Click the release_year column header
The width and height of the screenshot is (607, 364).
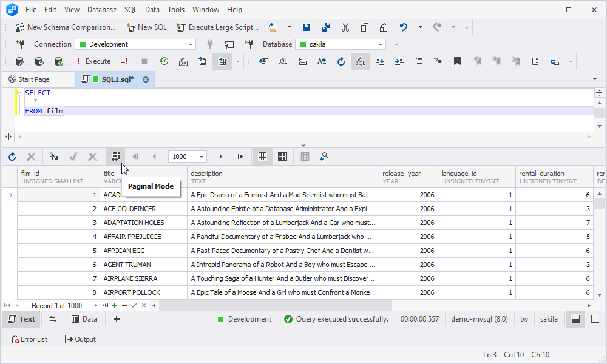point(409,177)
